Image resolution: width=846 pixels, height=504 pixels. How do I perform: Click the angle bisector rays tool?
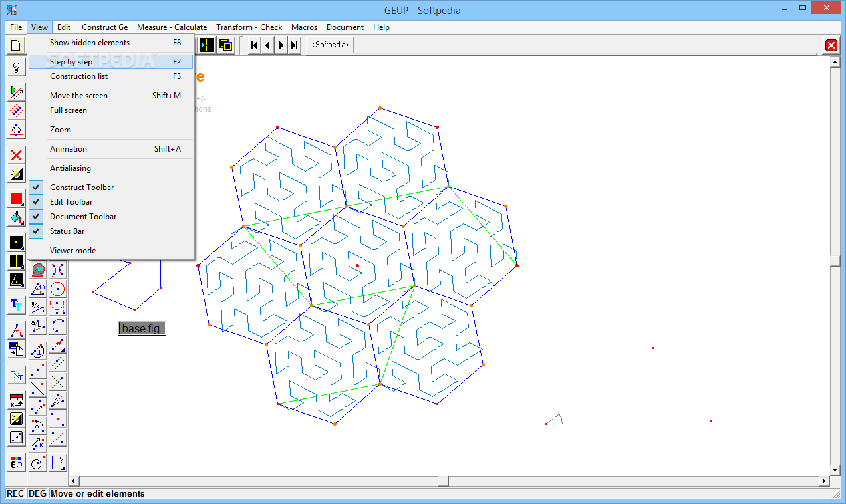click(x=57, y=401)
